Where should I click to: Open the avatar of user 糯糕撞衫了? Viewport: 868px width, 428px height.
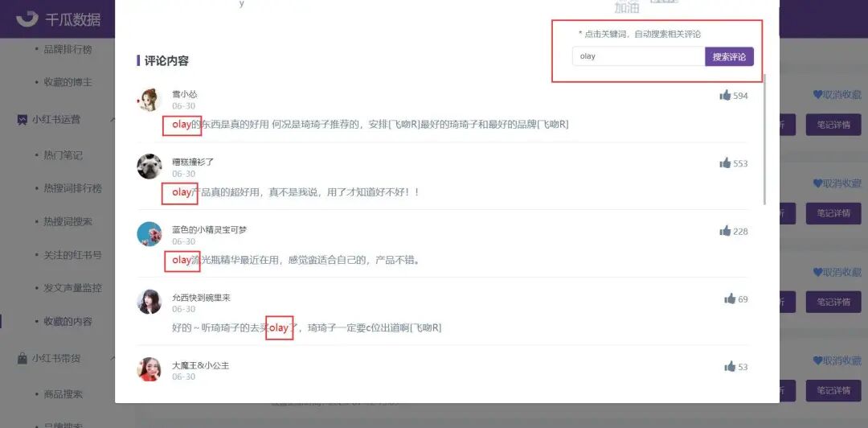coord(149,167)
